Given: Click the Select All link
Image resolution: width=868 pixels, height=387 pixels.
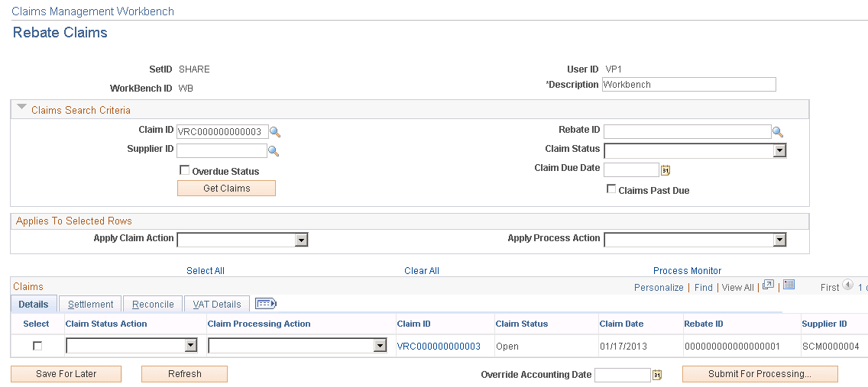Looking at the screenshot, I should pyautogui.click(x=206, y=271).
